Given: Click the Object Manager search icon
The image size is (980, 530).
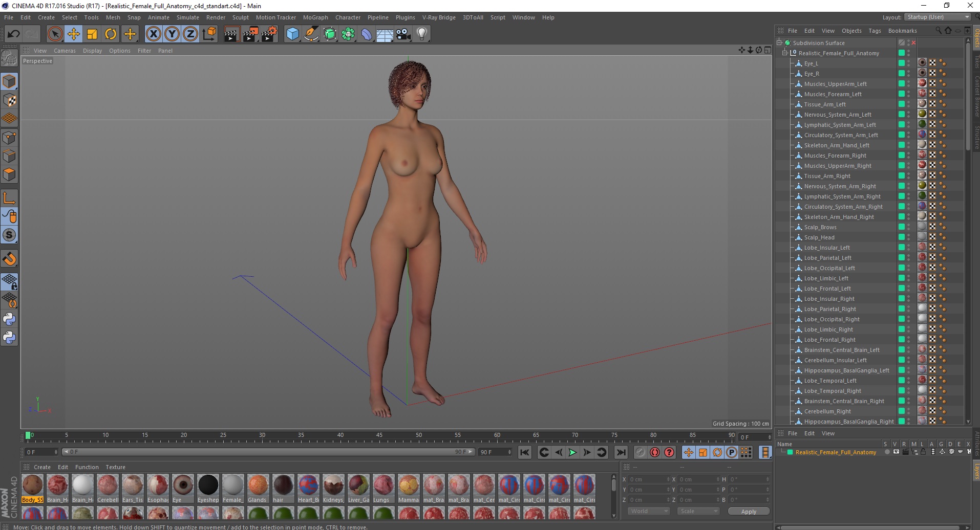Looking at the screenshot, I should tap(939, 31).
